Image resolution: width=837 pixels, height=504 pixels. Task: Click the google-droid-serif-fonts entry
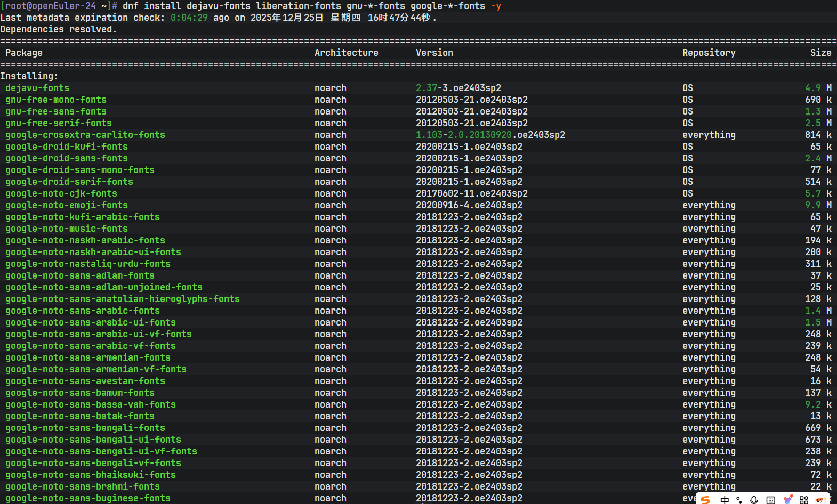pos(69,182)
